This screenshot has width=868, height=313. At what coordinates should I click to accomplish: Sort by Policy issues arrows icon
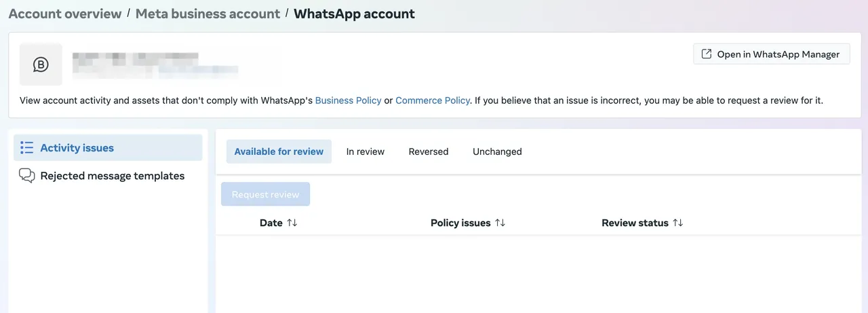(x=500, y=223)
